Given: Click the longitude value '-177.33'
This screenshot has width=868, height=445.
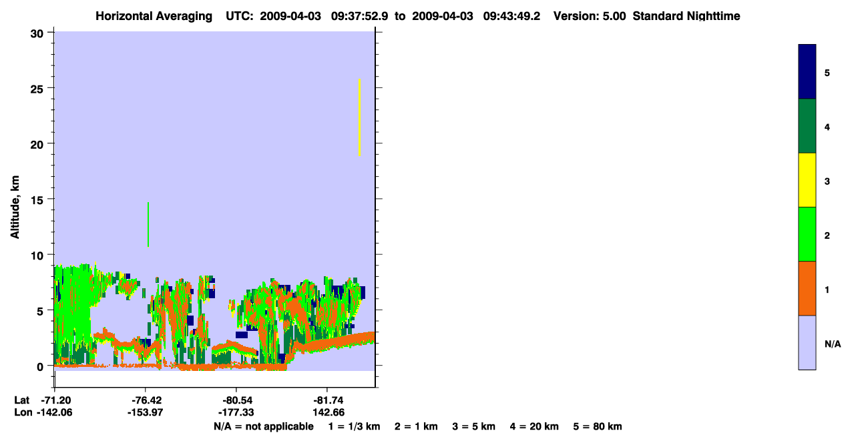Looking at the screenshot, I should tap(237, 413).
